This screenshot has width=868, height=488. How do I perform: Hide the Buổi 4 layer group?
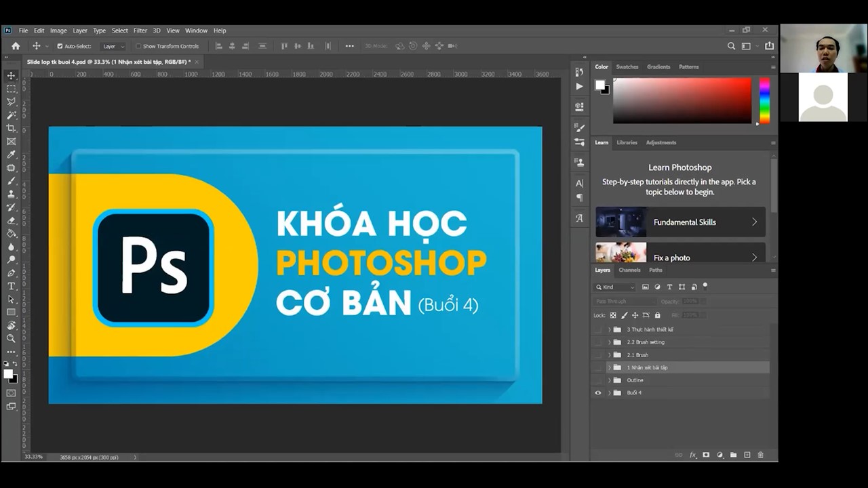coord(597,392)
